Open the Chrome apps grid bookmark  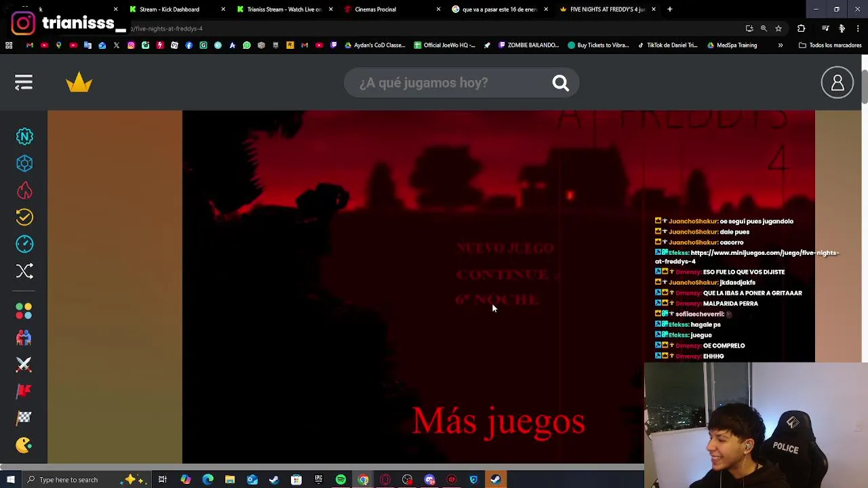[9, 45]
